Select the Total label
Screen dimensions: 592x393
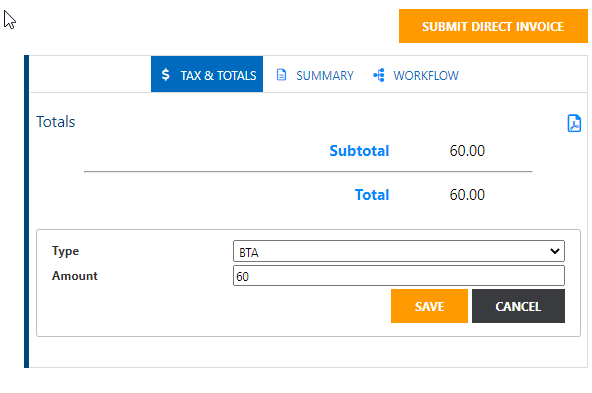pyautogui.click(x=372, y=195)
